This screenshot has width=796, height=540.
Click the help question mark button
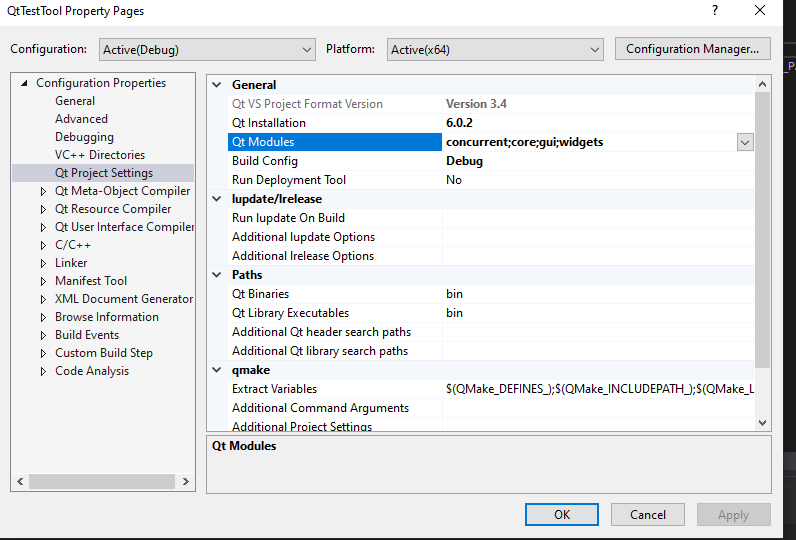click(x=715, y=11)
